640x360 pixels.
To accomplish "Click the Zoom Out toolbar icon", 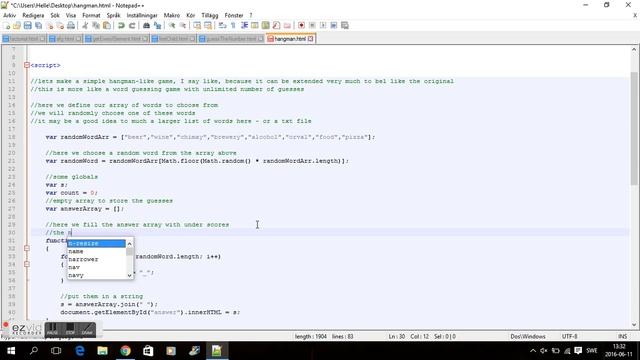I will [x=182, y=26].
